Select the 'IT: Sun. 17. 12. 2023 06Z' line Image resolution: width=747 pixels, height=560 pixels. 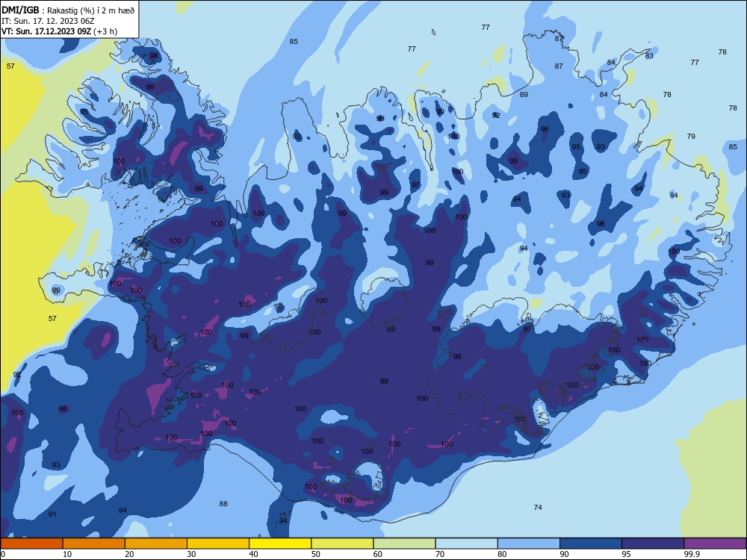pos(48,21)
